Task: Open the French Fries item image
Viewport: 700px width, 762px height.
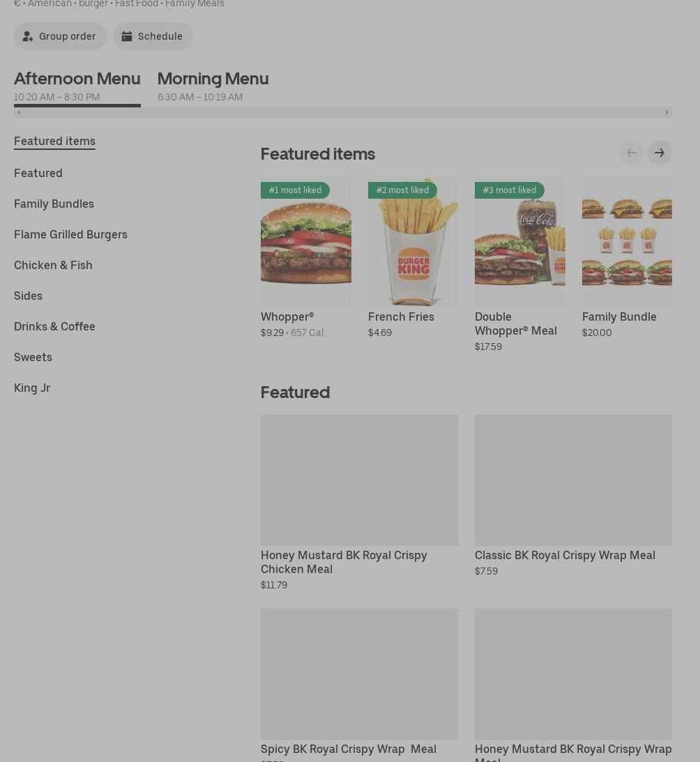Action: coord(413,241)
